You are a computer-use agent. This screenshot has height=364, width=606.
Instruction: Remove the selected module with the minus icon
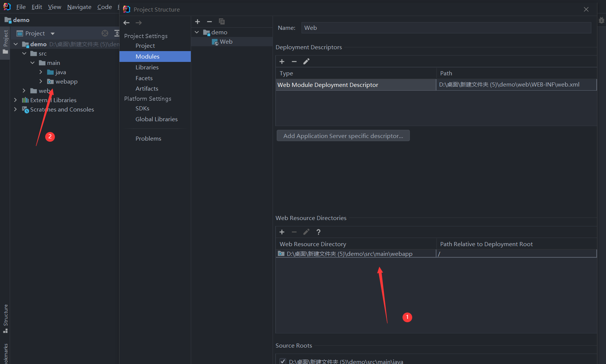209,22
